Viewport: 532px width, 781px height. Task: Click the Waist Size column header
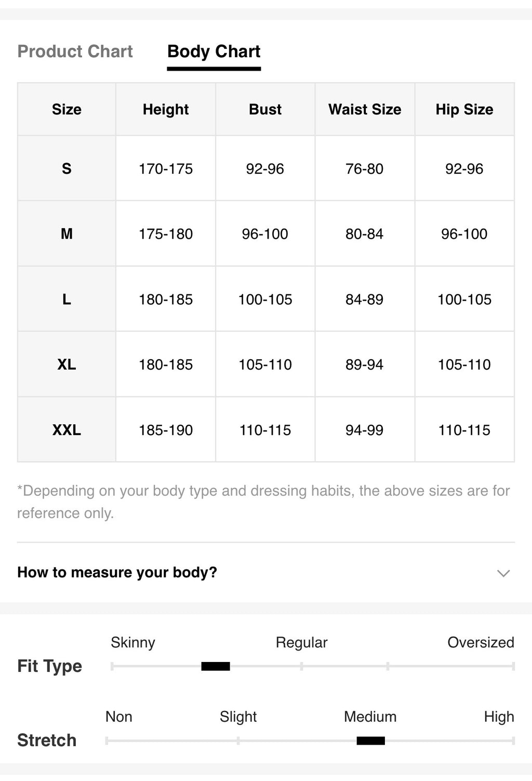(x=365, y=109)
